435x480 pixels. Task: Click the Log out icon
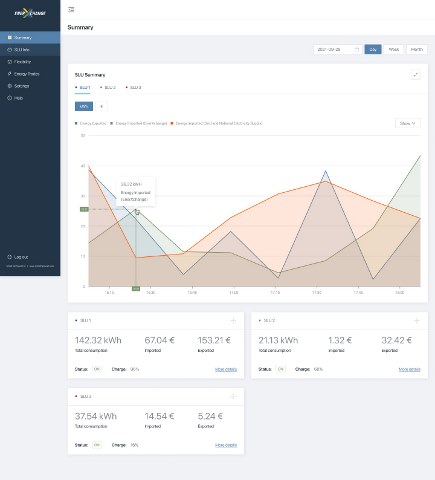[10, 257]
